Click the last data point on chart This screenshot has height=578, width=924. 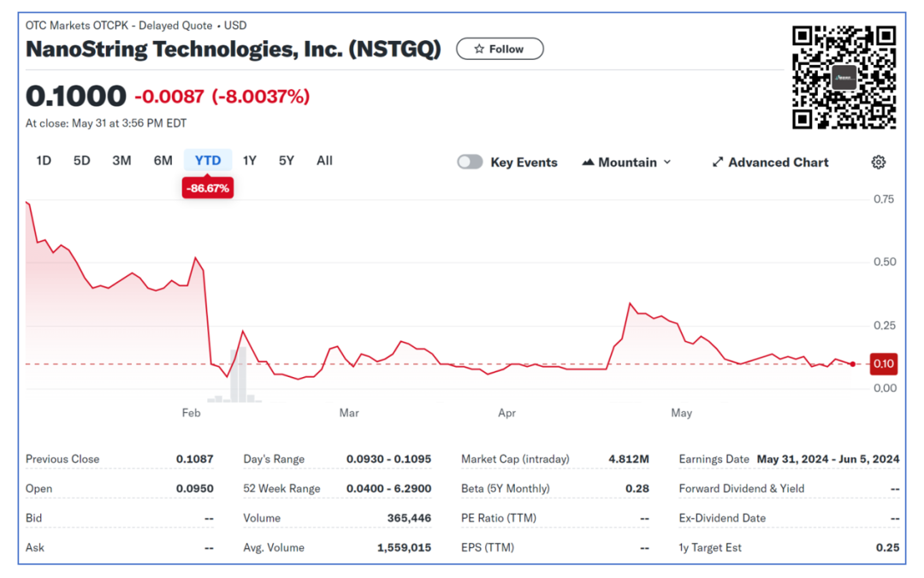[x=853, y=364]
